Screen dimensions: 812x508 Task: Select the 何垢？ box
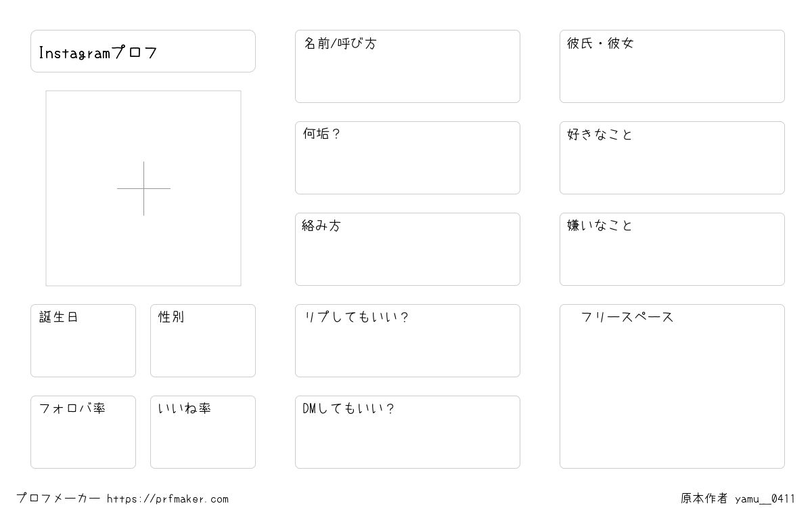tap(407, 158)
